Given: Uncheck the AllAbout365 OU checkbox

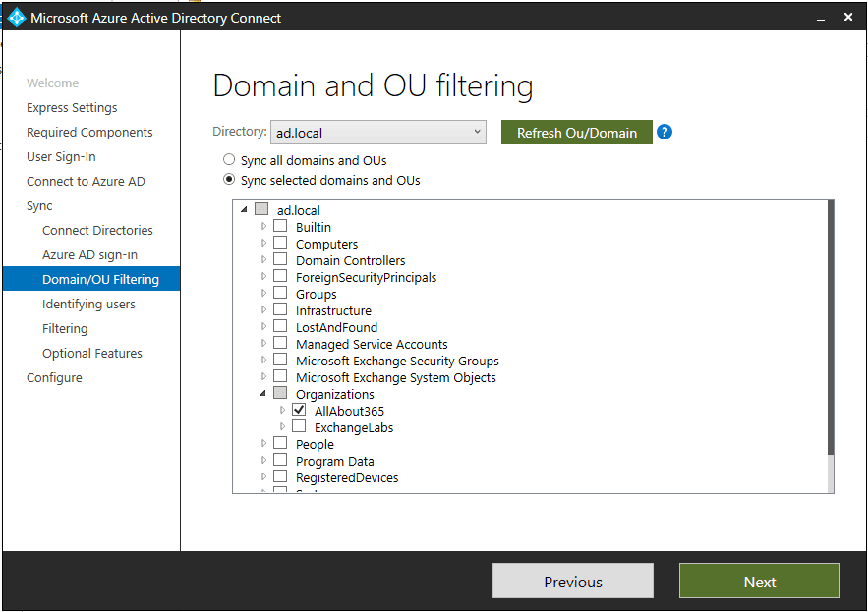Looking at the screenshot, I should [x=299, y=411].
